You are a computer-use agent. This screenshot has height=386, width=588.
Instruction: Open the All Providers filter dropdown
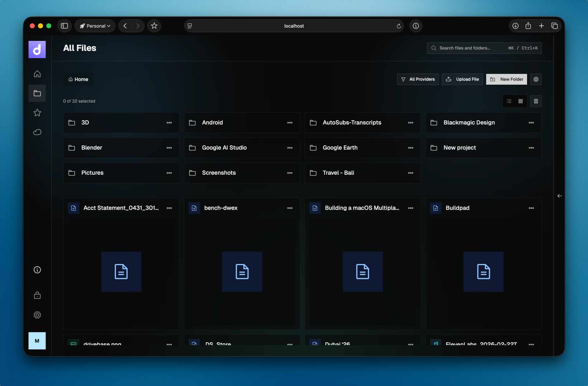(418, 79)
